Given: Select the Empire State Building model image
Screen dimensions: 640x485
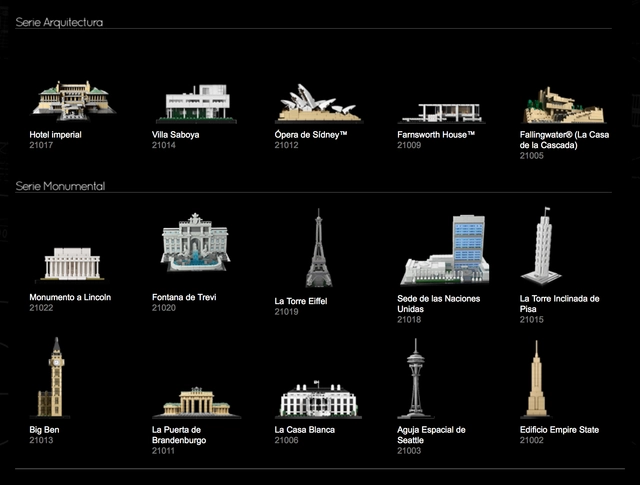Looking at the screenshot, I should [536, 379].
